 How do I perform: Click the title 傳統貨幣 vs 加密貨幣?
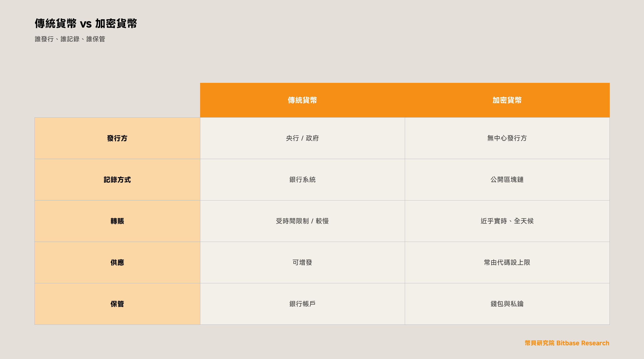(86, 23)
